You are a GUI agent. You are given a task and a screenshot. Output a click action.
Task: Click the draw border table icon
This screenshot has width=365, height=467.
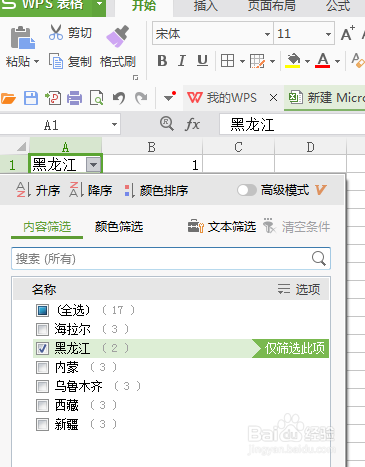(257, 61)
